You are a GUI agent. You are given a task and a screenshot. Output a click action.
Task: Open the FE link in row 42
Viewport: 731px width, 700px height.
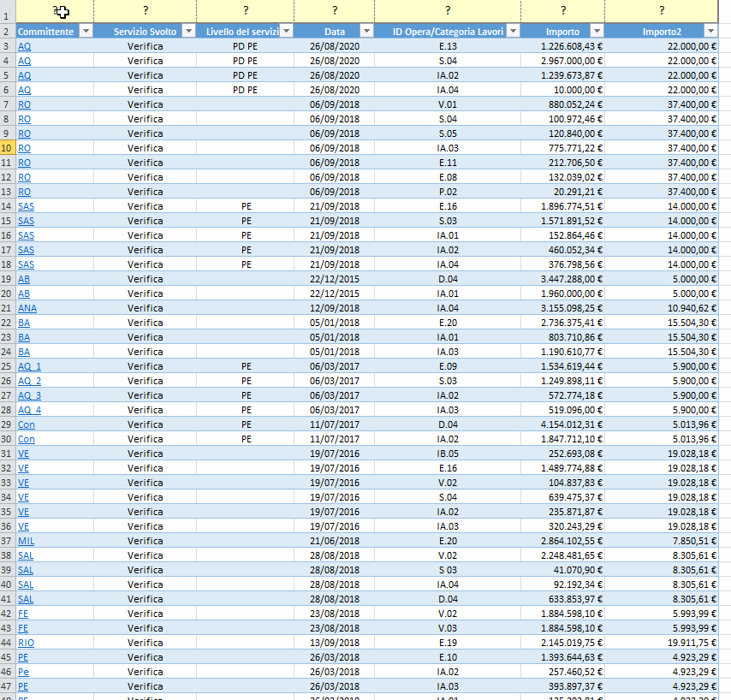tap(23, 614)
